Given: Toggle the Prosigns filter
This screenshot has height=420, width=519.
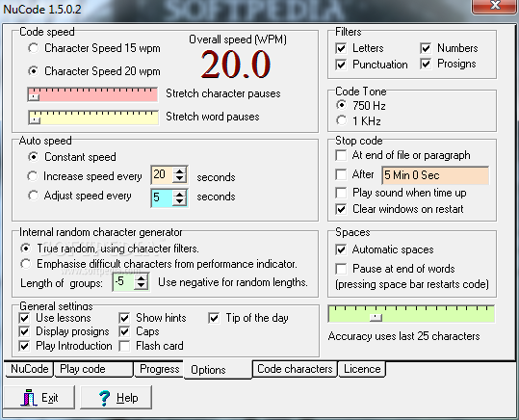Looking at the screenshot, I should [426, 64].
